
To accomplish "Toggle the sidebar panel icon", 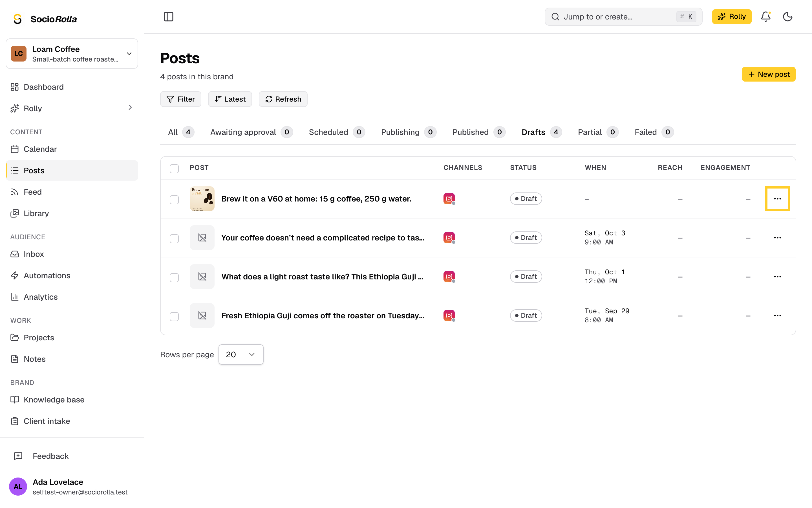I will 168,16.
